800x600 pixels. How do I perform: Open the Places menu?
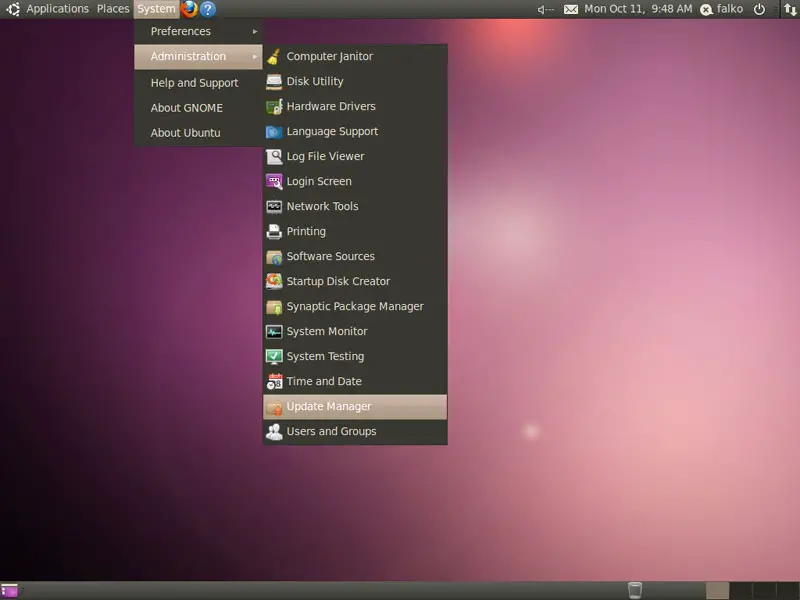coord(113,9)
